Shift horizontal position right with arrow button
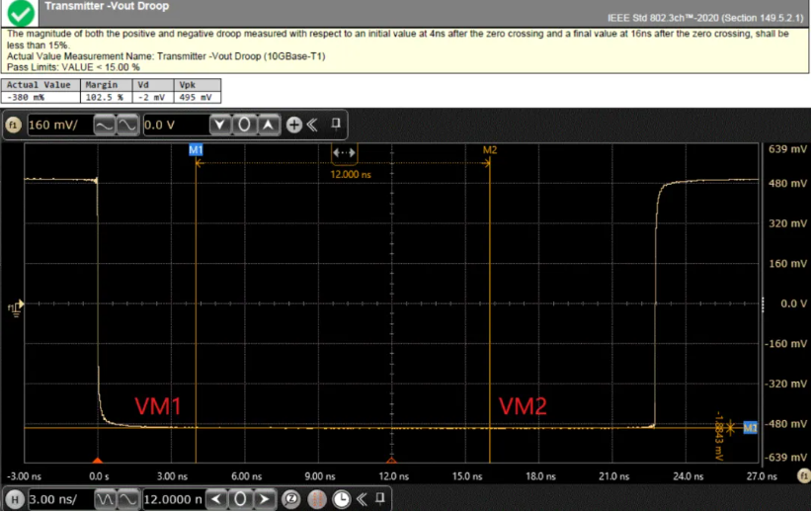This screenshot has width=812, height=513. point(265,499)
